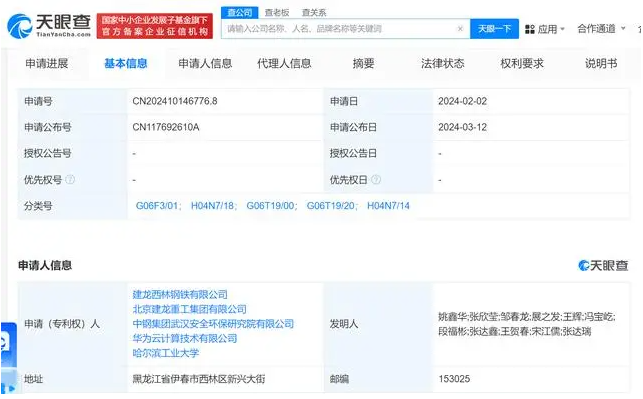Select publication date 2024-03-12
Image resolution: width=643 pixels, height=399 pixels.
coord(463,127)
